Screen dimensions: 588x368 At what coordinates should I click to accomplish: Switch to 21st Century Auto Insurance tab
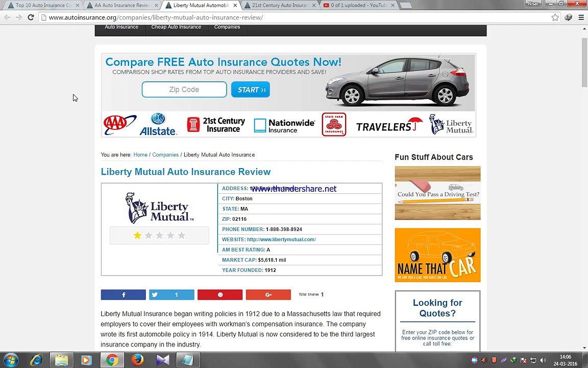click(280, 5)
